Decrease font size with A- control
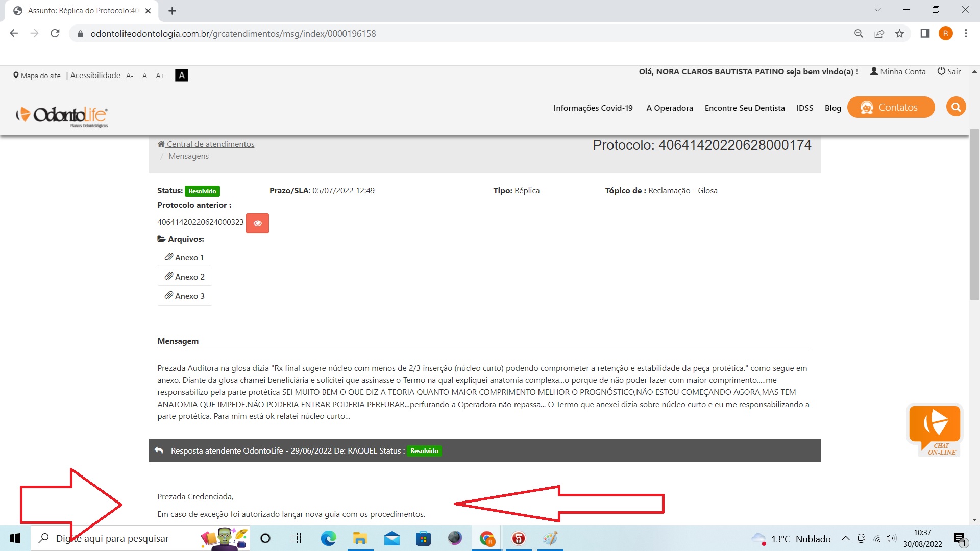The height and width of the screenshot is (551, 980). click(x=130, y=76)
